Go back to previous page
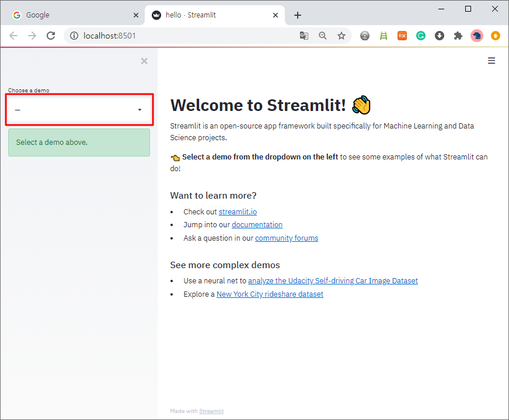Viewport: 509px width, 420px height. click(13, 36)
